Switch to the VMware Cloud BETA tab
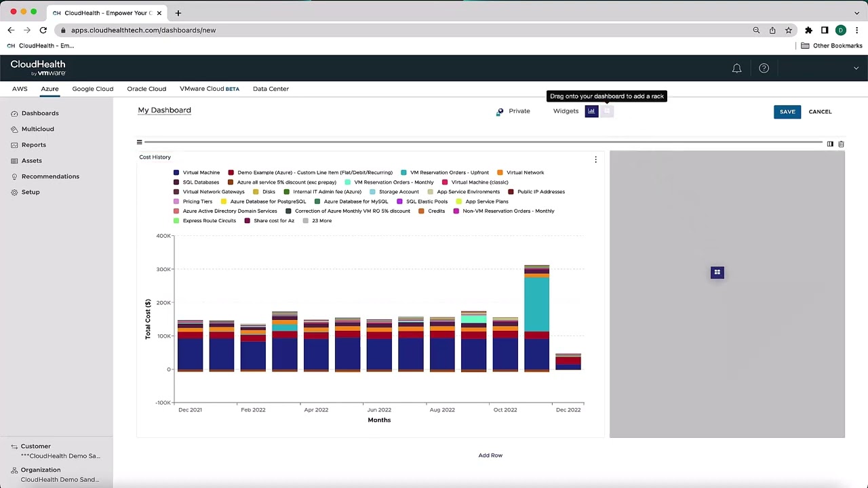This screenshot has height=488, width=868. coord(210,89)
